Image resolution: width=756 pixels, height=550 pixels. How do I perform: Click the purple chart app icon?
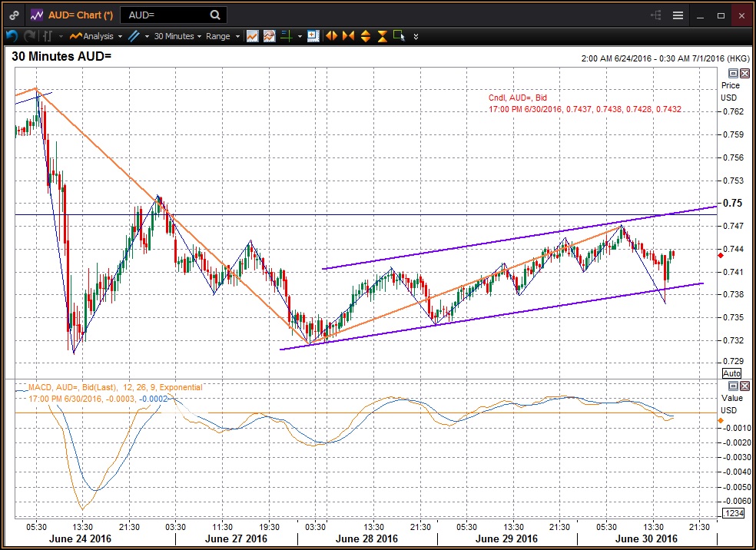point(37,15)
